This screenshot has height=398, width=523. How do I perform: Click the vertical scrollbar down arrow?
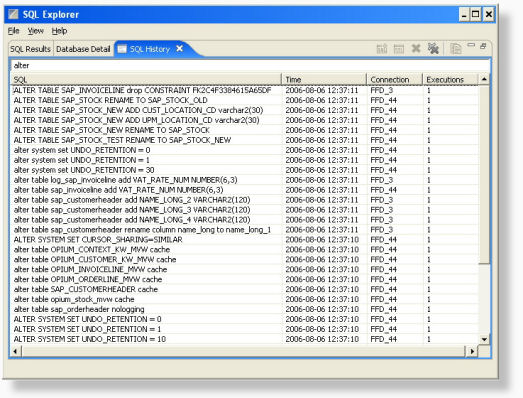click(484, 340)
